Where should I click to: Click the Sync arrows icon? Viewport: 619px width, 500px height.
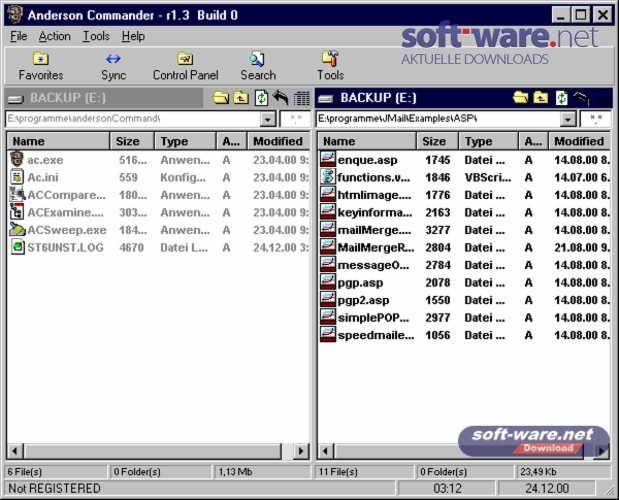[113, 59]
